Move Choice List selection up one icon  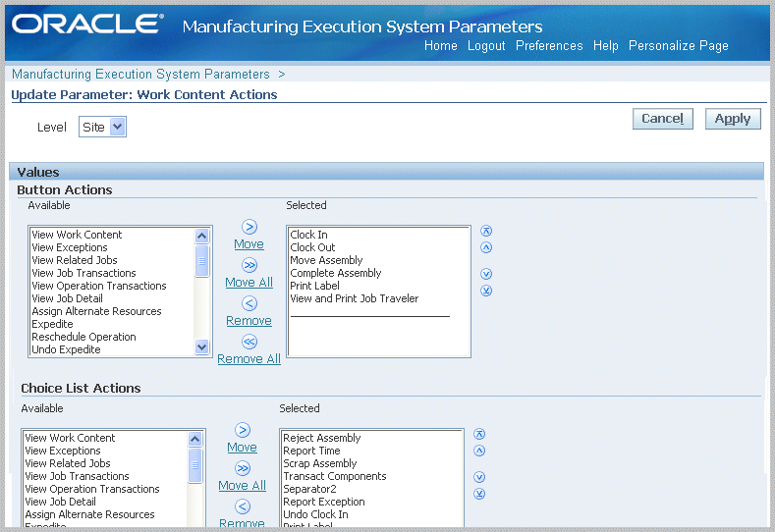coord(479,451)
